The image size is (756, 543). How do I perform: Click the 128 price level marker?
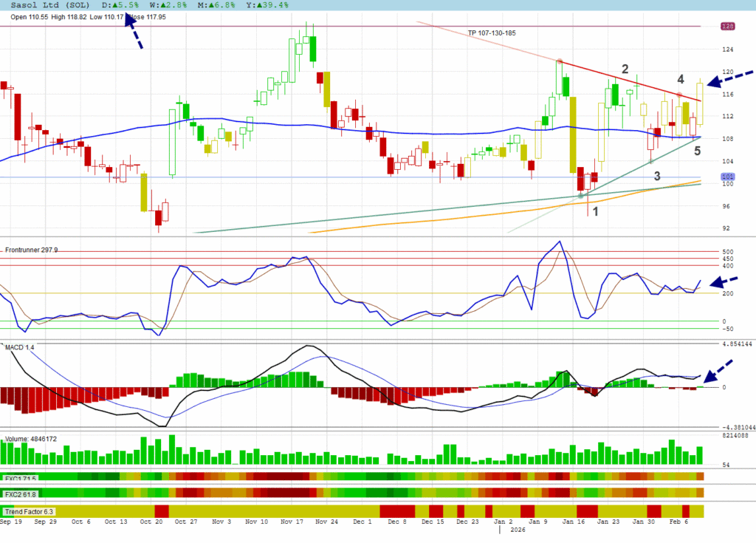click(x=727, y=27)
